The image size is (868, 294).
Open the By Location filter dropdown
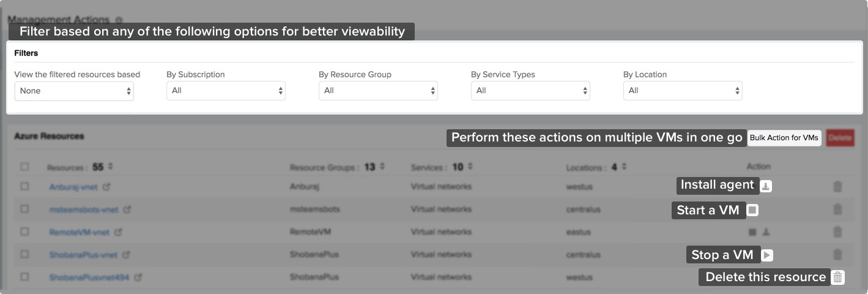683,91
